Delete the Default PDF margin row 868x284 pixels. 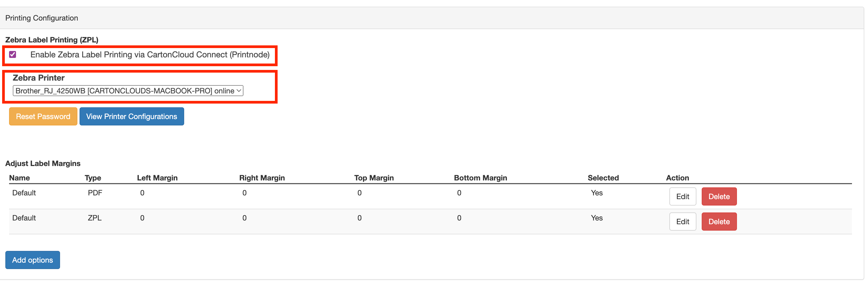point(719,196)
